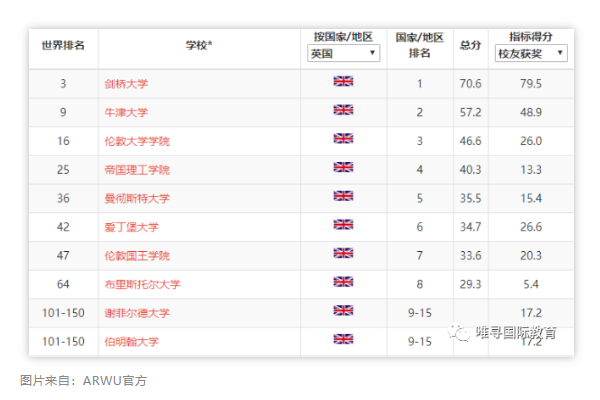The image size is (600, 400).
Task: Click the UK flag in 牛津大学 row
Action: 343,110
